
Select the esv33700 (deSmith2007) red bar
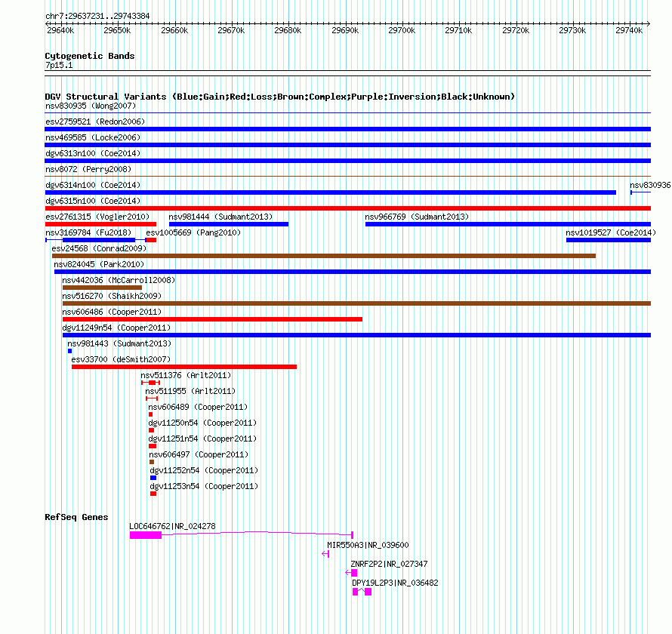point(184,367)
